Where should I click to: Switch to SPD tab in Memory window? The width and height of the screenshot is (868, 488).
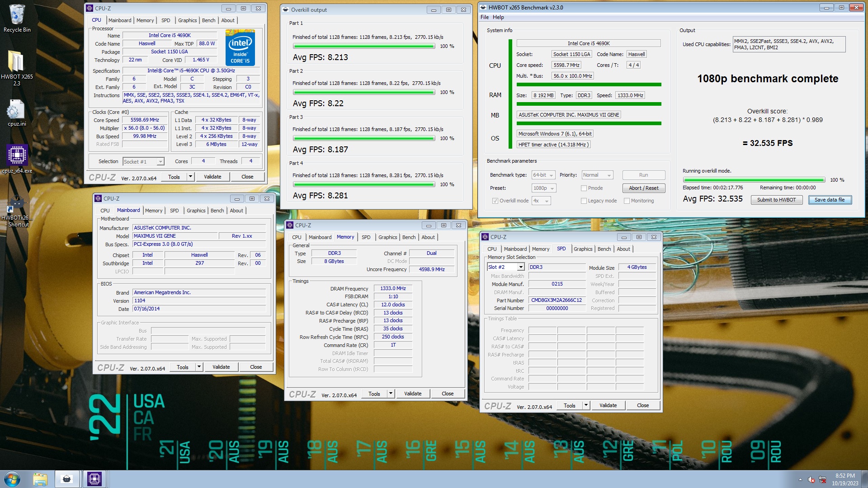(x=366, y=237)
